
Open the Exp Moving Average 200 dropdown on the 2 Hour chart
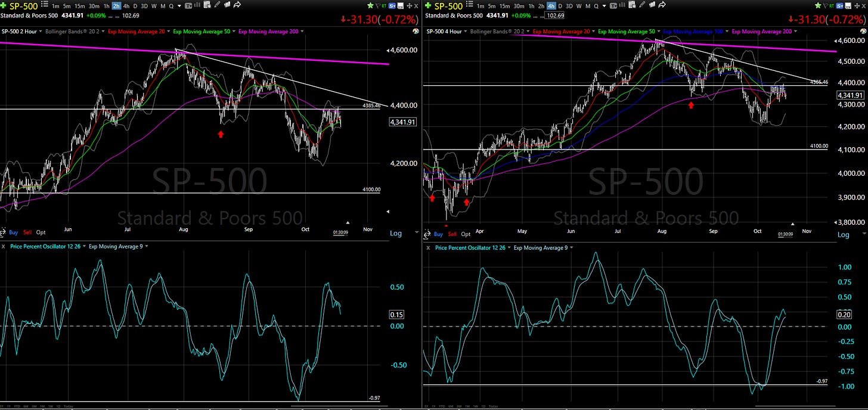[x=302, y=31]
